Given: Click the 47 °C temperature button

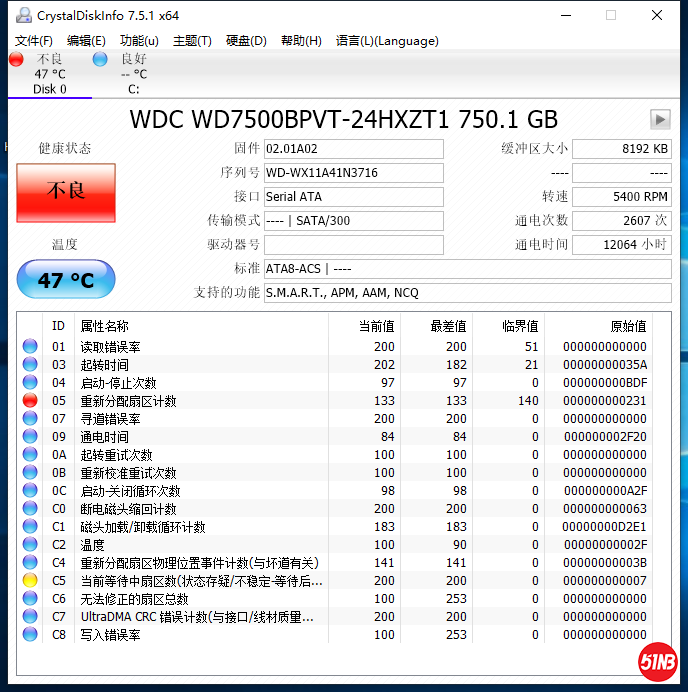Looking at the screenshot, I should [x=66, y=280].
